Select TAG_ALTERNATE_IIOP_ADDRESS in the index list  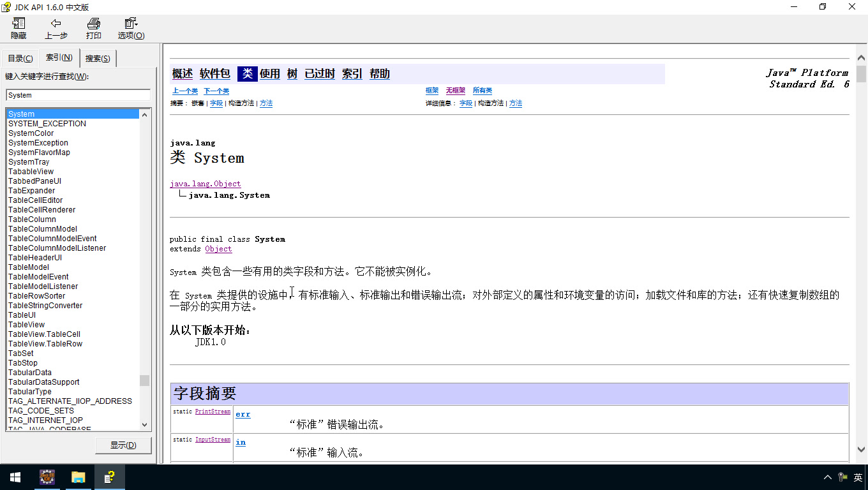pos(70,401)
